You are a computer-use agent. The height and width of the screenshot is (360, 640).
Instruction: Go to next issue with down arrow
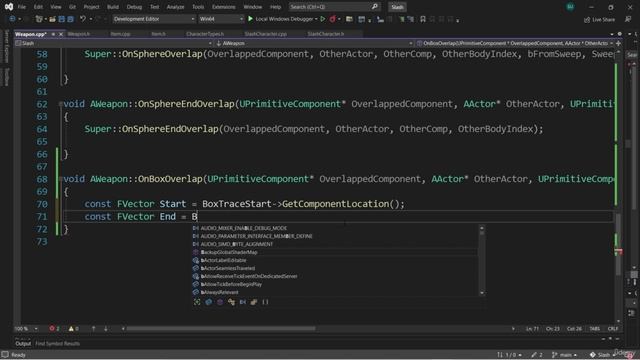(106, 329)
